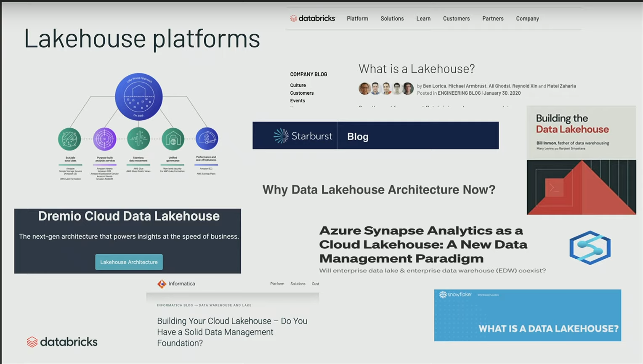Click the Building Your Cloud Lakehouse article title

pyautogui.click(x=232, y=332)
